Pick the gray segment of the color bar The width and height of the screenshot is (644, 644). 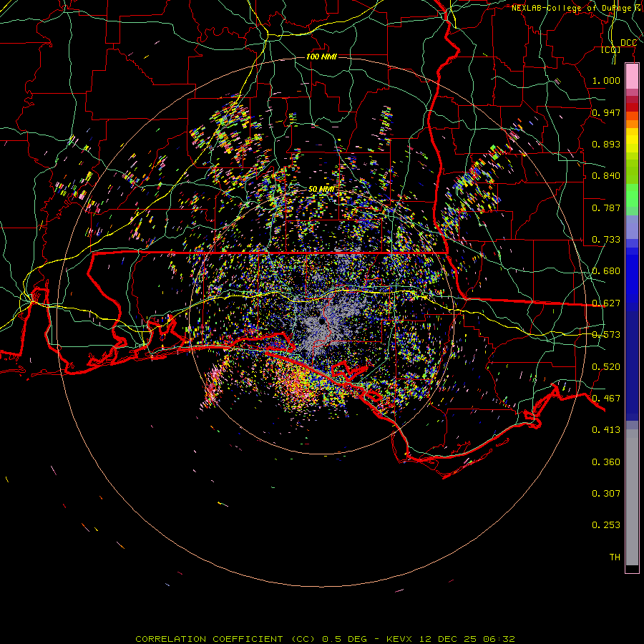[632, 497]
